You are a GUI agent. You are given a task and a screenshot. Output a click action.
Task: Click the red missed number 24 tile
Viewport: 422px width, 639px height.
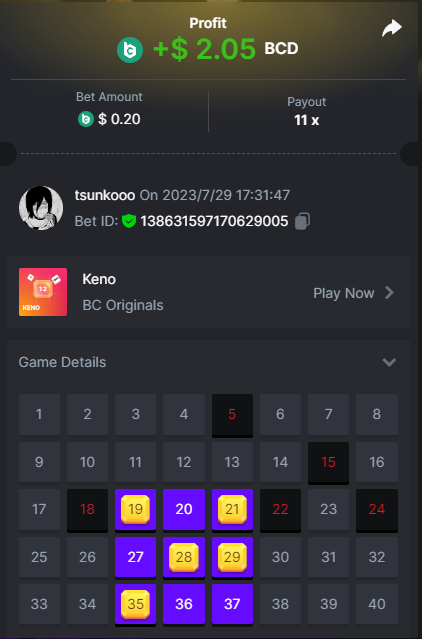[377, 509]
